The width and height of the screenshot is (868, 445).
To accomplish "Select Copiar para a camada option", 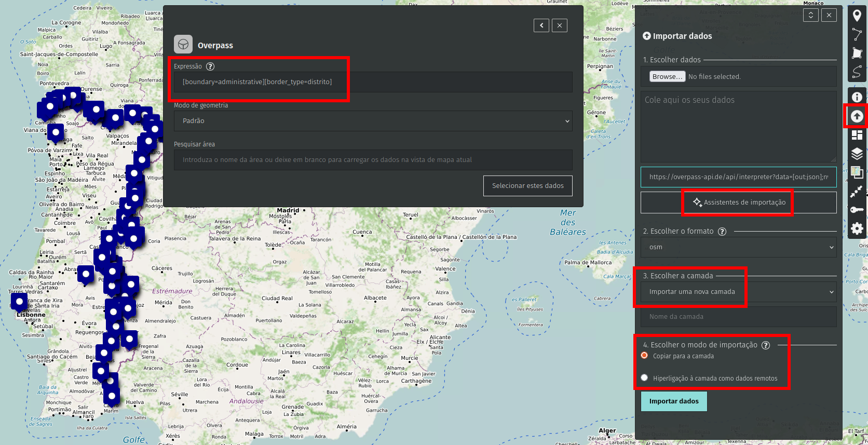I will pos(644,356).
